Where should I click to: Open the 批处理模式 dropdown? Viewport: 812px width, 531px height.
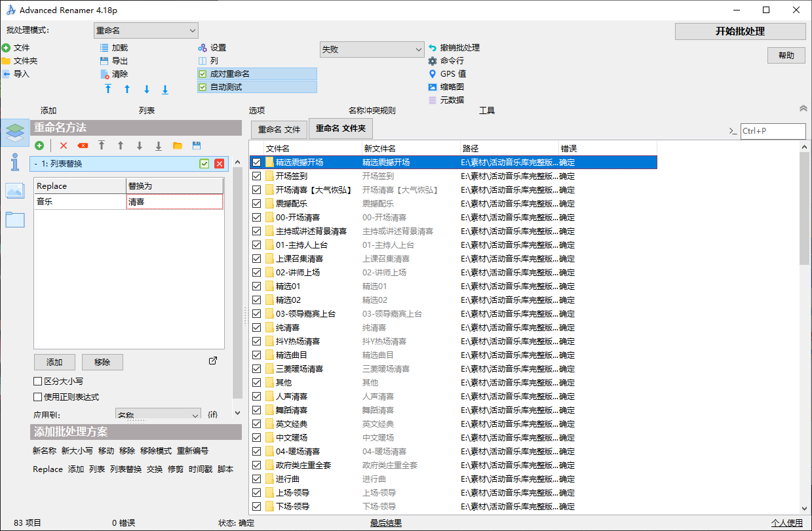[145, 30]
